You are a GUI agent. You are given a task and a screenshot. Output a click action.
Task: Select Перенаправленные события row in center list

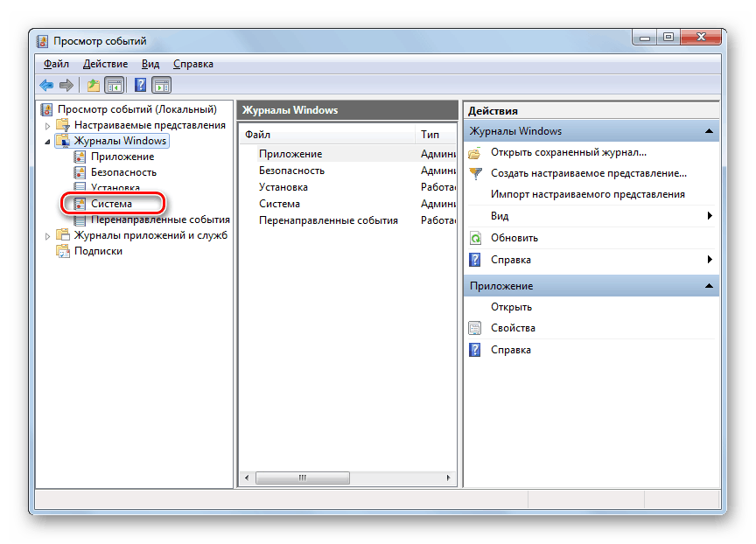click(347, 220)
